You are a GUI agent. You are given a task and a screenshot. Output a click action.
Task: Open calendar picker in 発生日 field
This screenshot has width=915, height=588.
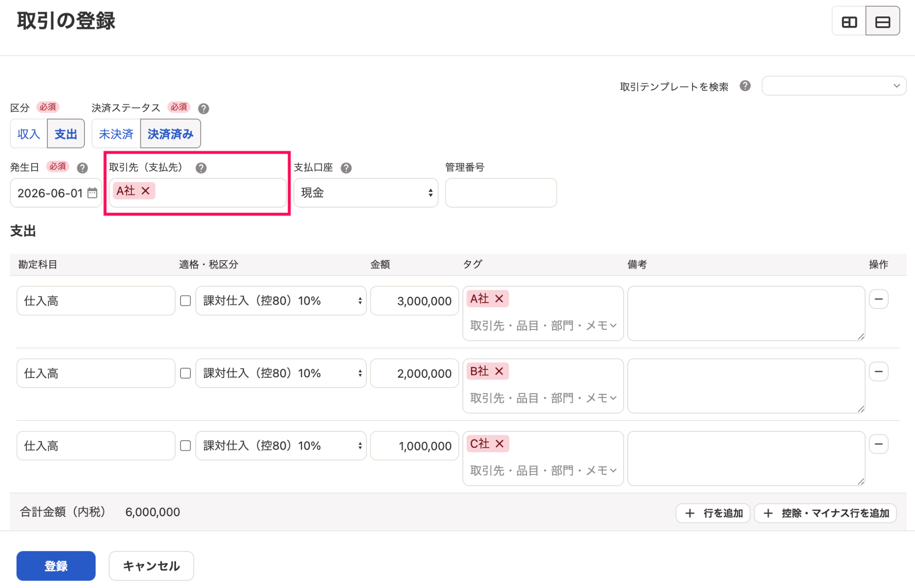click(92, 193)
